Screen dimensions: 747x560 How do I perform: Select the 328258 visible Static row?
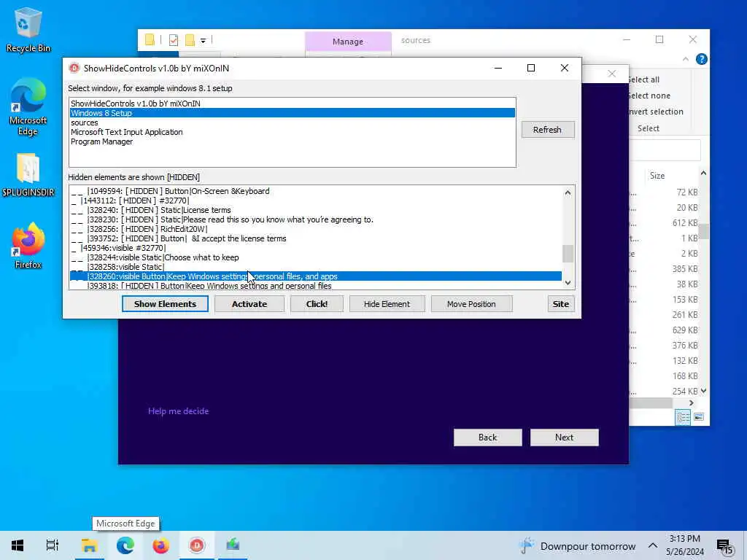(315, 267)
